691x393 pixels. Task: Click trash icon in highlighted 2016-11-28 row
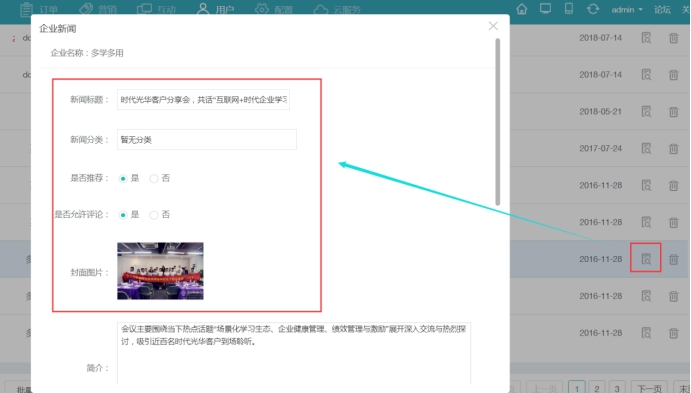[673, 259]
